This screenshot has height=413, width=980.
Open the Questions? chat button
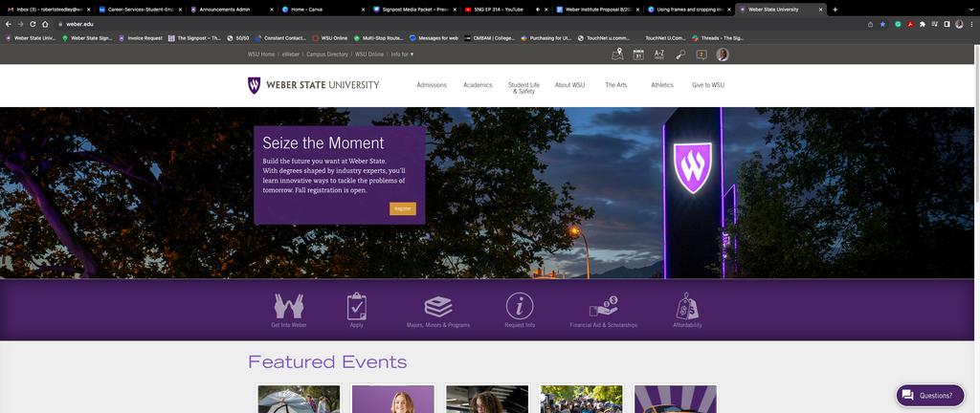(930, 396)
